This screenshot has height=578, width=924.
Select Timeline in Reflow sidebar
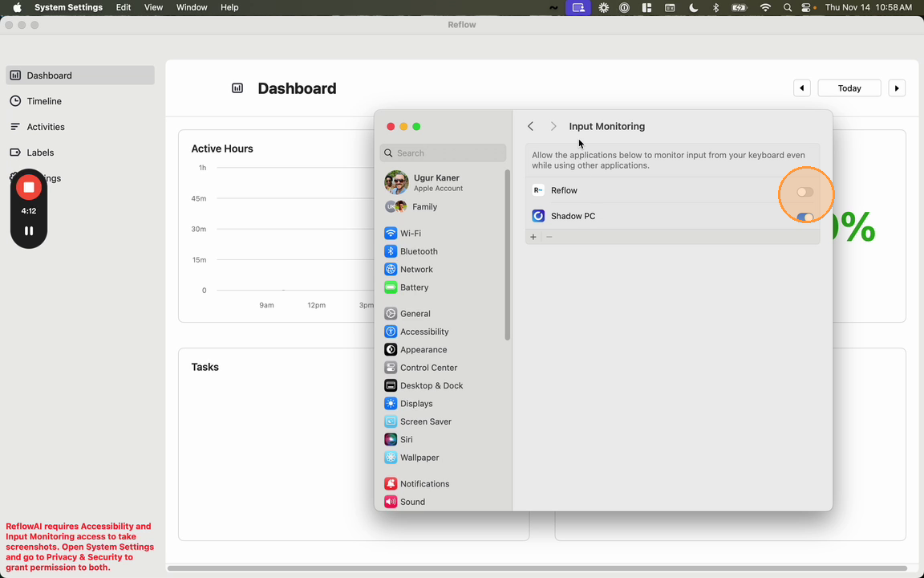click(80, 101)
